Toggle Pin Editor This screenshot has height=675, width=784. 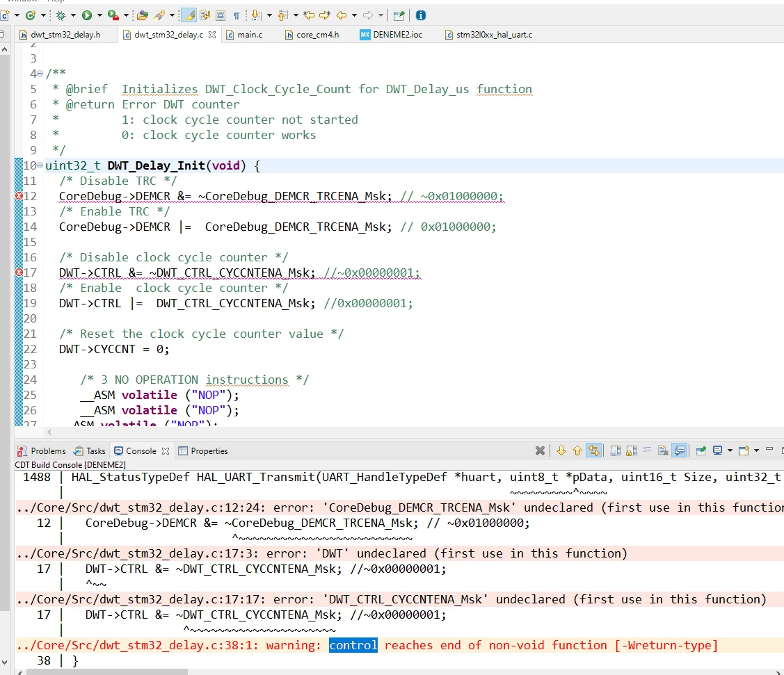pyautogui.click(x=399, y=15)
